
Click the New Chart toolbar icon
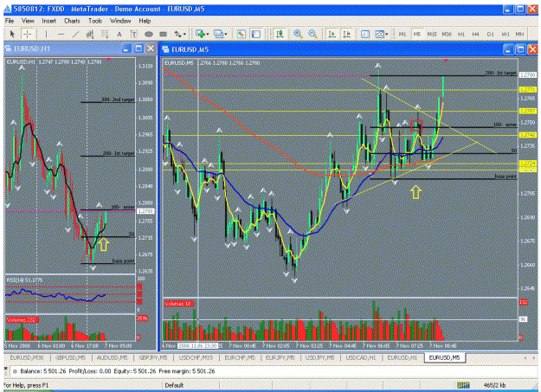pos(201,34)
